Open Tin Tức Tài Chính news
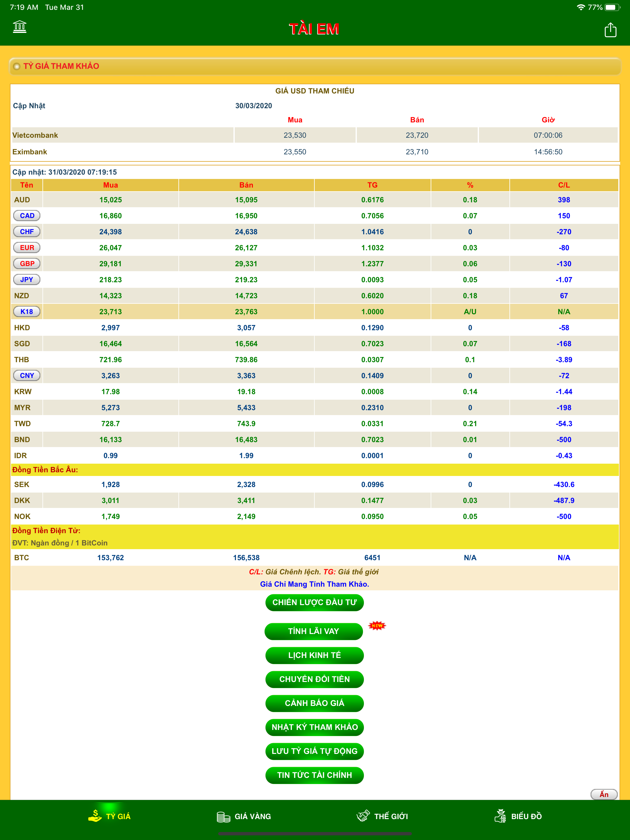This screenshot has height=840, width=630. tap(314, 775)
